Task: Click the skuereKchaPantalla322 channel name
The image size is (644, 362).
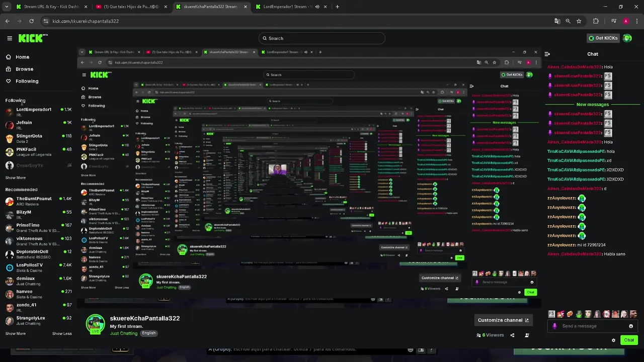Action: pyautogui.click(x=145, y=318)
